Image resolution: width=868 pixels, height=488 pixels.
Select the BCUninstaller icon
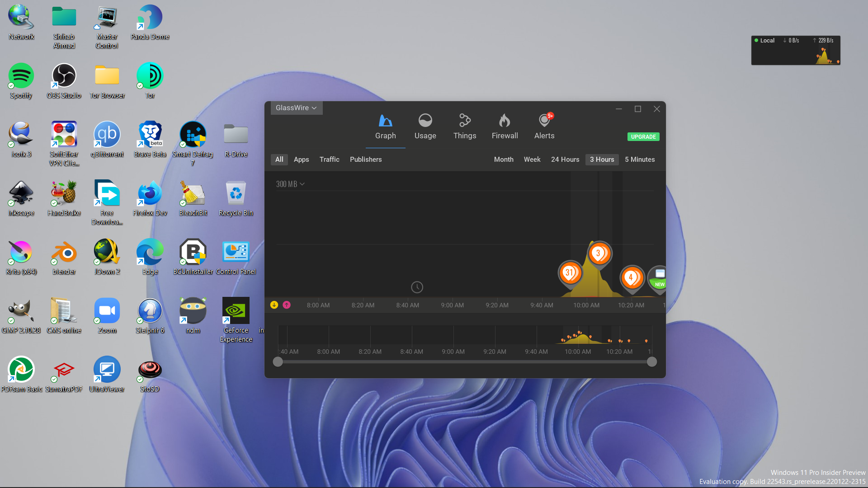click(x=193, y=257)
